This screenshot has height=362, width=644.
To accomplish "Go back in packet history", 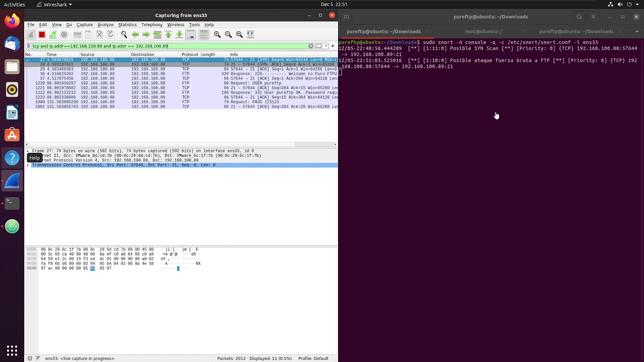I will (135, 34).
